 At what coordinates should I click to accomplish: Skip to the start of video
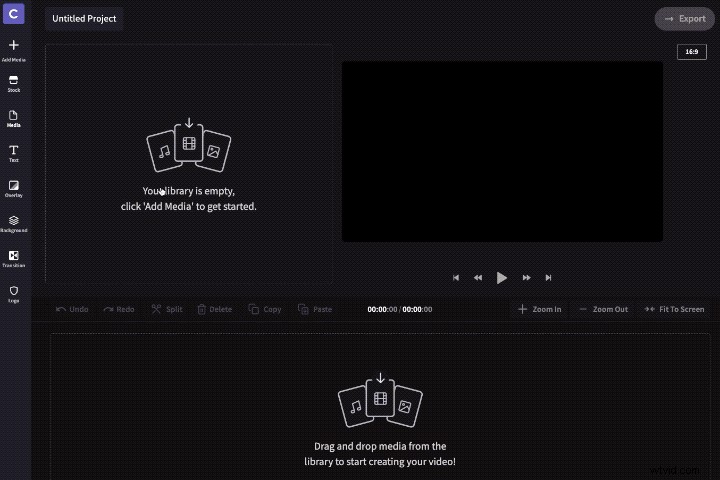point(456,277)
